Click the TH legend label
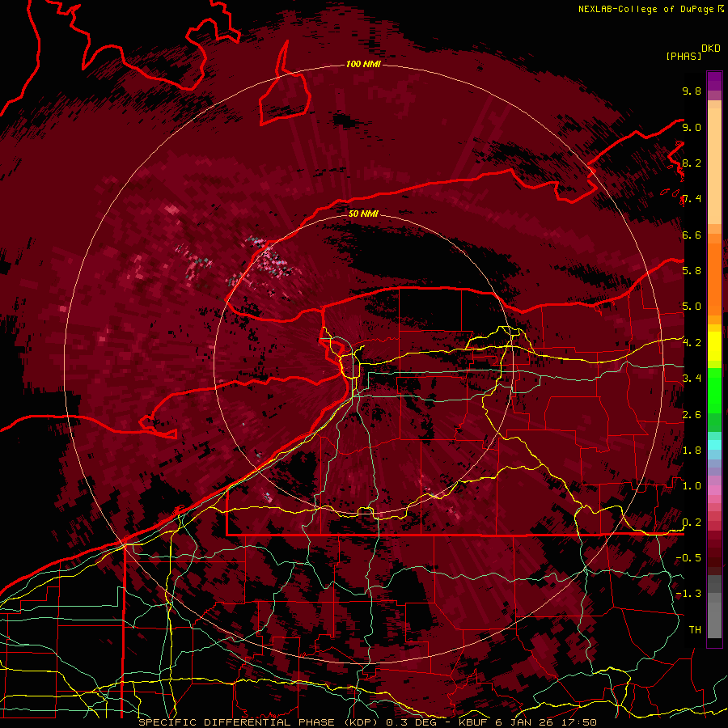The height and width of the screenshot is (728, 728). tap(695, 629)
